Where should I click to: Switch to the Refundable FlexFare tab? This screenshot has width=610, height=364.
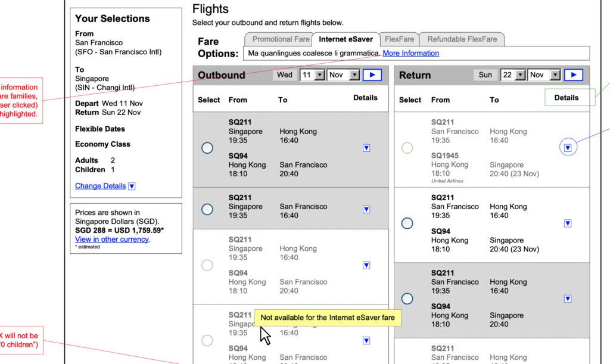click(x=462, y=39)
